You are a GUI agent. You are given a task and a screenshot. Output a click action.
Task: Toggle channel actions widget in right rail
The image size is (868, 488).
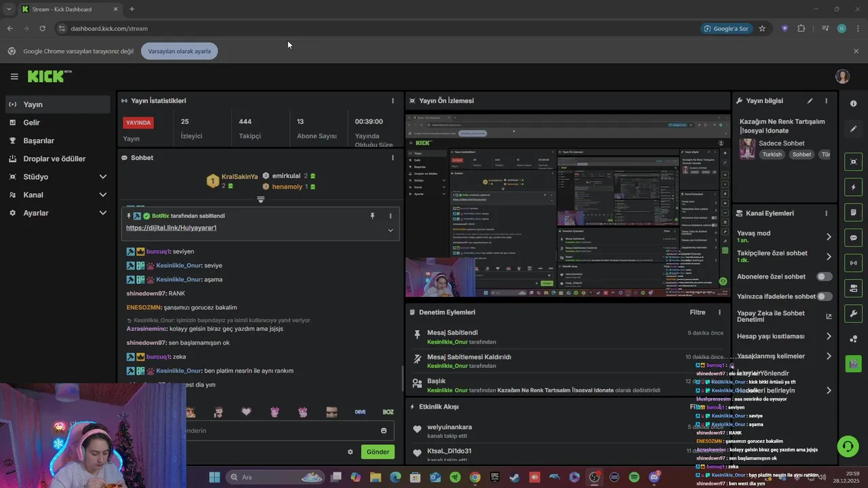854,288
